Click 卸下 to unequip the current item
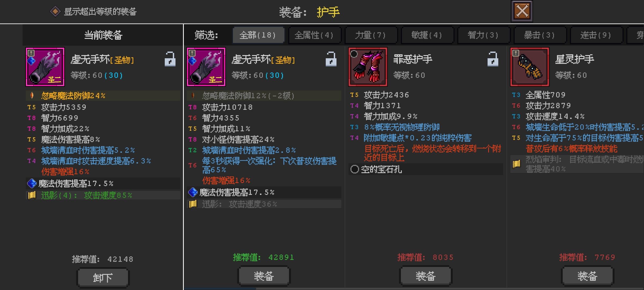 (x=103, y=278)
